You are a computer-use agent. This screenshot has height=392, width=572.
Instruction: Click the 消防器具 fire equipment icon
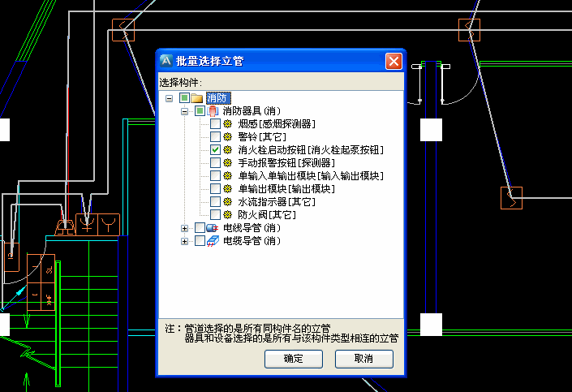pos(213,111)
